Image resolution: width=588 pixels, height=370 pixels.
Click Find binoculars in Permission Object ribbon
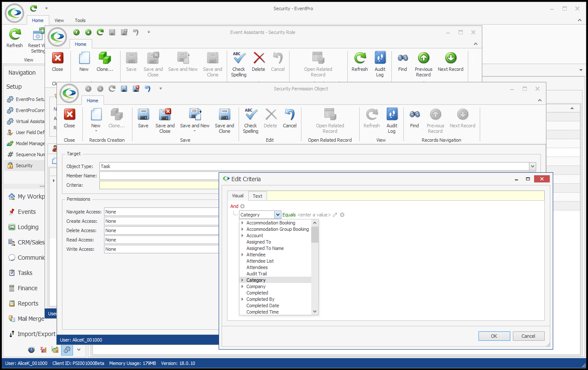pos(414,118)
